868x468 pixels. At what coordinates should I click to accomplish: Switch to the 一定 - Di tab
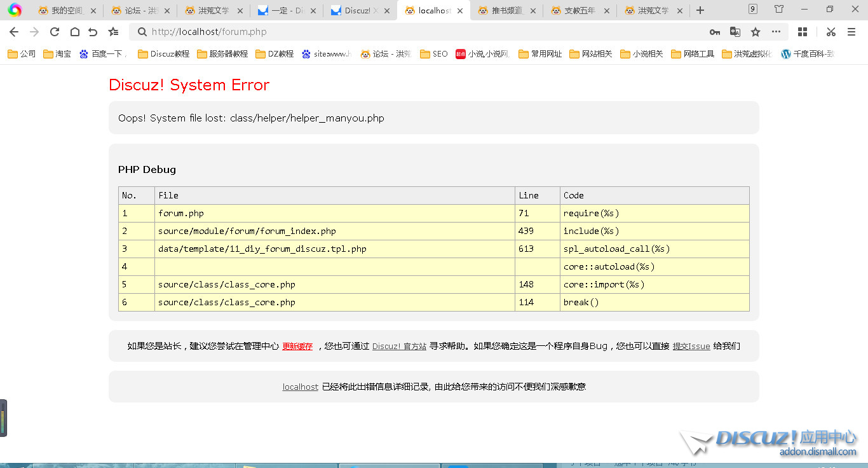[x=287, y=11]
